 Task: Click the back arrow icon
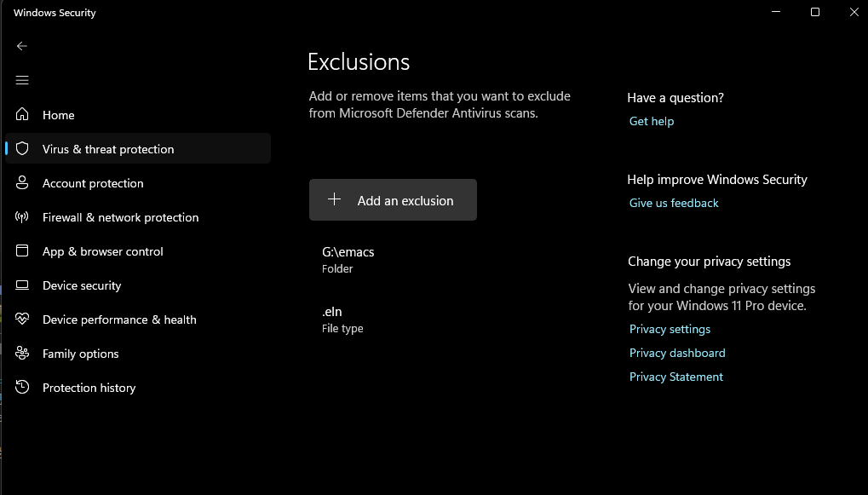tap(22, 47)
